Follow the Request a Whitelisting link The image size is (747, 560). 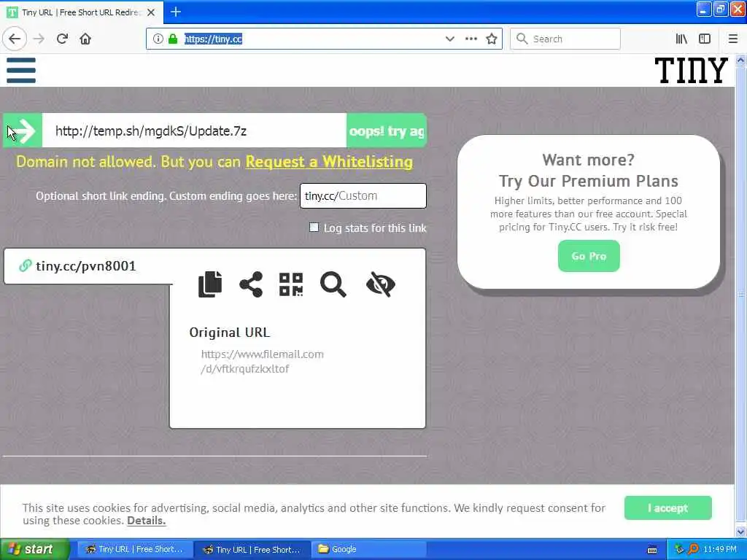329,162
